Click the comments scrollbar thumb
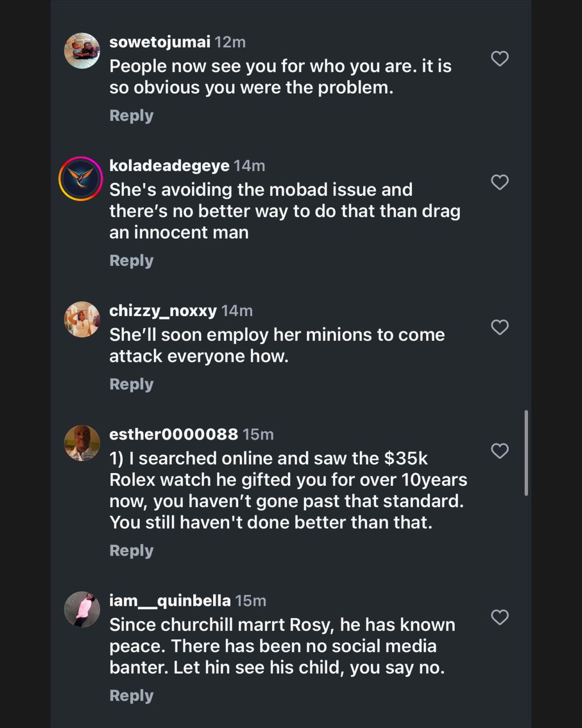This screenshot has height=728, width=582. [526, 453]
